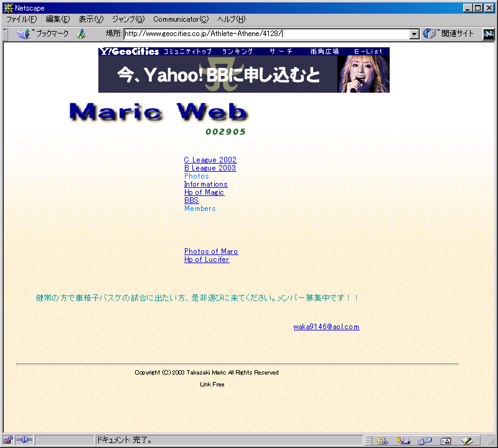Open the Communicator(C) menu
This screenshot has width=498, height=448.
181,19
